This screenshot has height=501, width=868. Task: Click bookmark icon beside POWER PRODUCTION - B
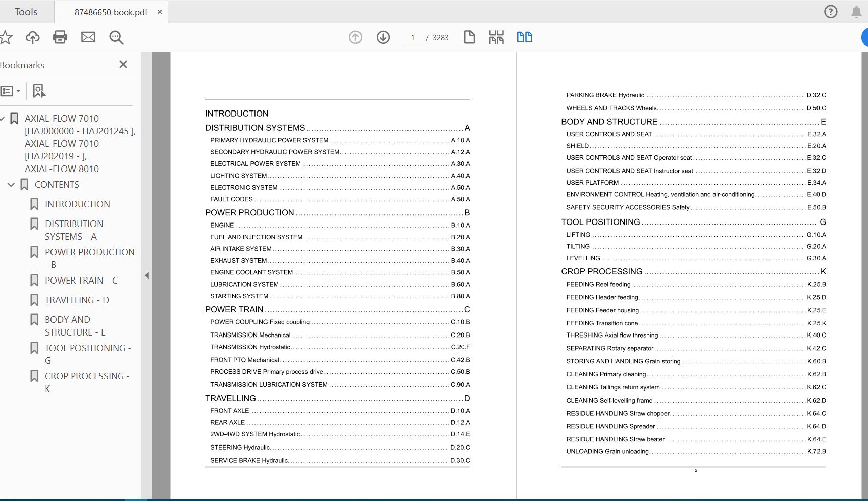coord(34,252)
